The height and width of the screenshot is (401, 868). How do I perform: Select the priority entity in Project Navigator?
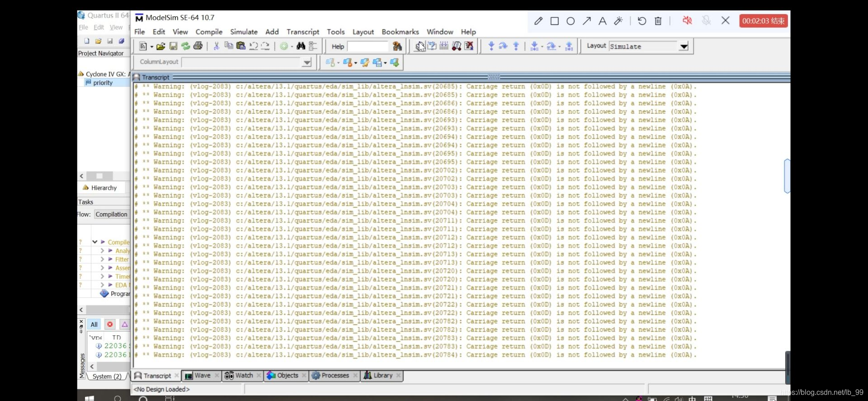[103, 83]
